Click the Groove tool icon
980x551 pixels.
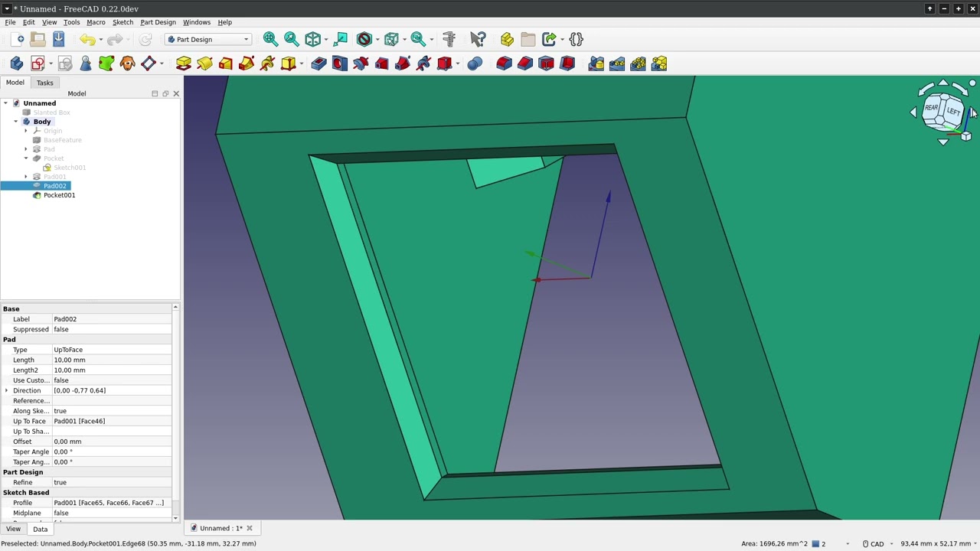[361, 64]
